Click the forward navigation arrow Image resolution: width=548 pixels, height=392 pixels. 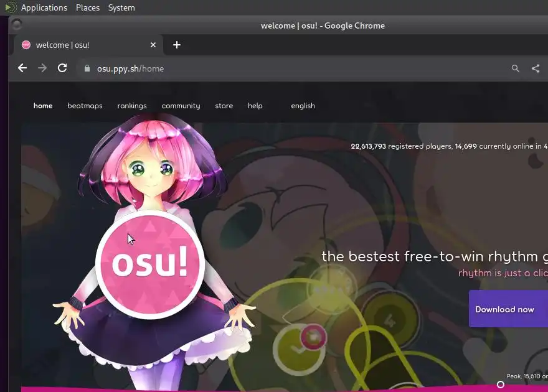click(x=42, y=68)
